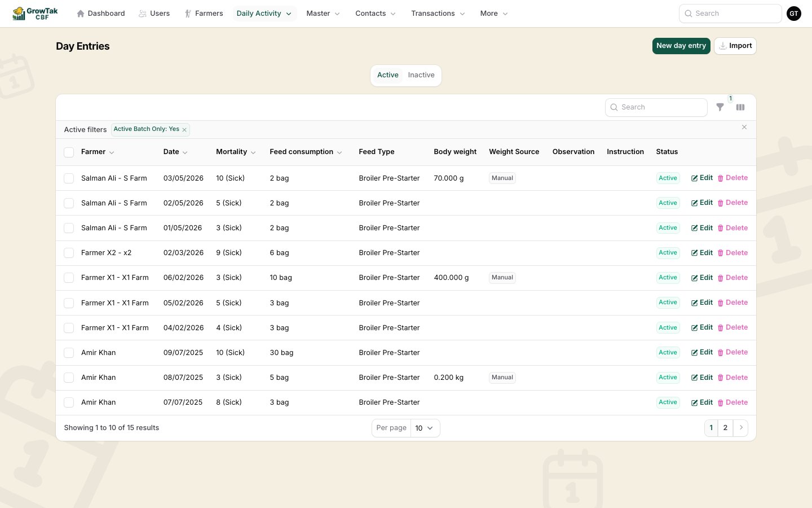812x508 pixels.
Task: Select the Salman Ali 03/05/2026 row checkbox
Action: (69, 178)
